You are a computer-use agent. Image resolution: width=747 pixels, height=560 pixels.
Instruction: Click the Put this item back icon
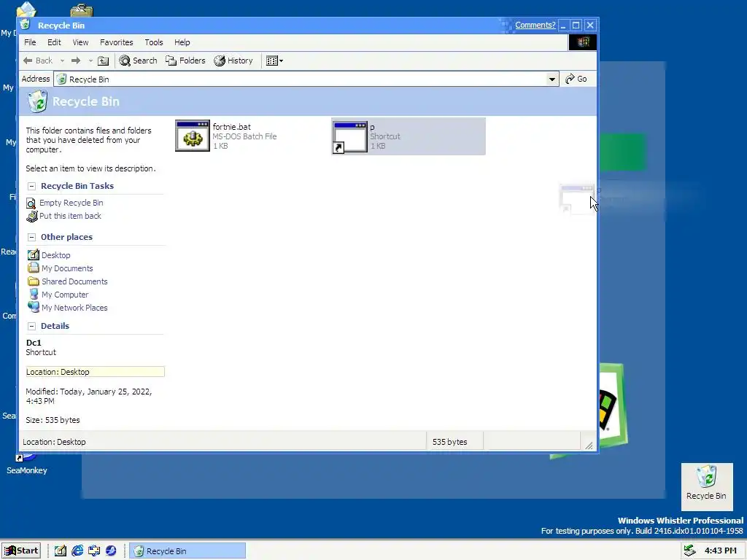[32, 216]
